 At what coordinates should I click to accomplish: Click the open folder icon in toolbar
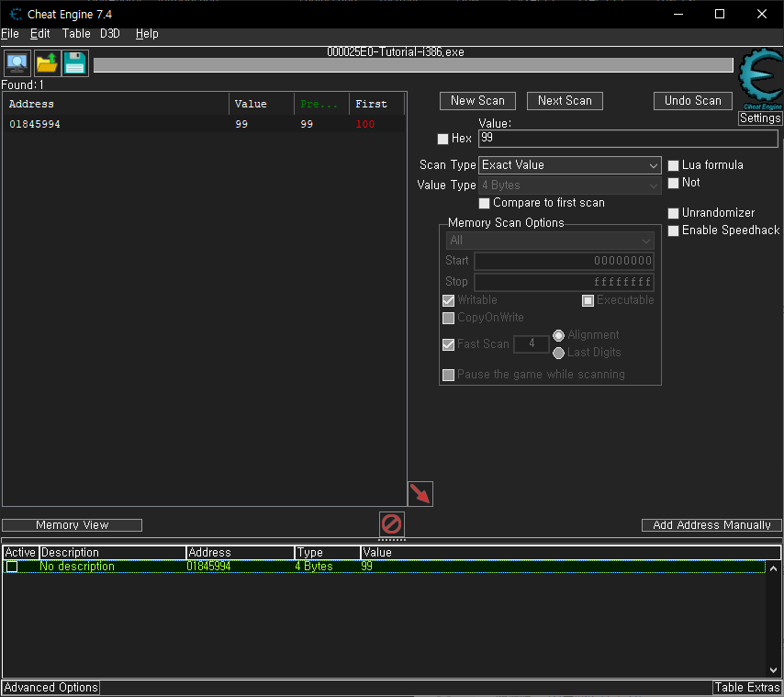47,63
